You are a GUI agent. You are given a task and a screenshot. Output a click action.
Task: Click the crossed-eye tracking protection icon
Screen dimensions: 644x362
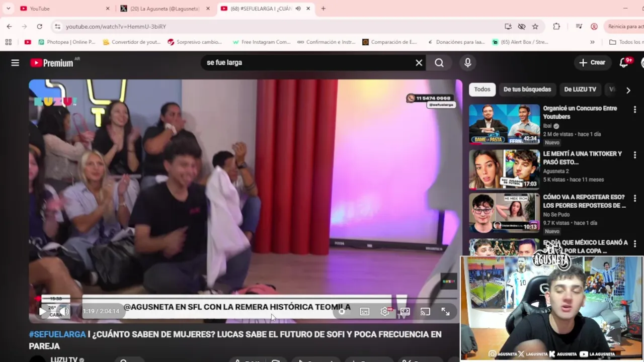pyautogui.click(x=522, y=26)
